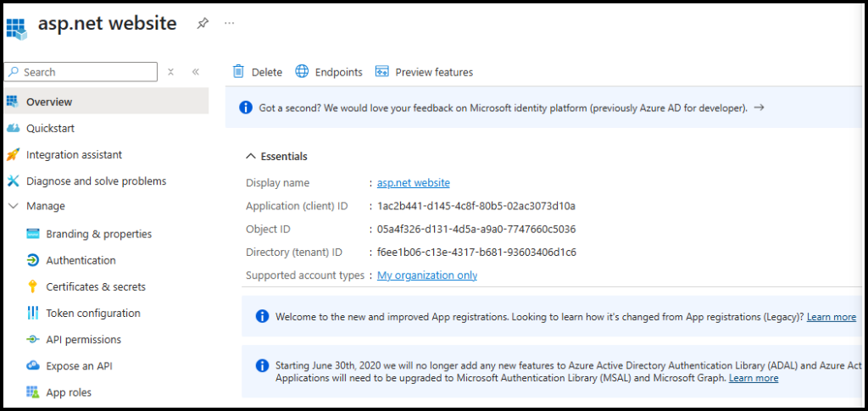This screenshot has width=868, height=411.
Task: Open Endpoints from the toolbar
Action: (329, 72)
